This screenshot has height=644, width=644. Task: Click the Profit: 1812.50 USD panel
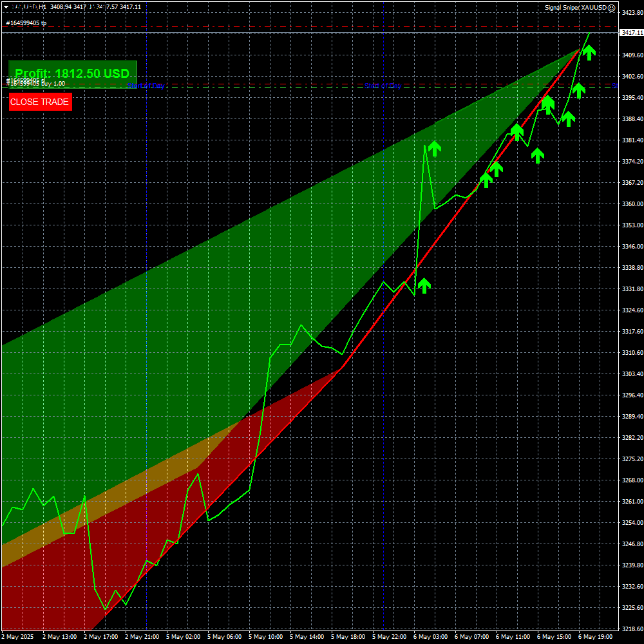(72, 74)
